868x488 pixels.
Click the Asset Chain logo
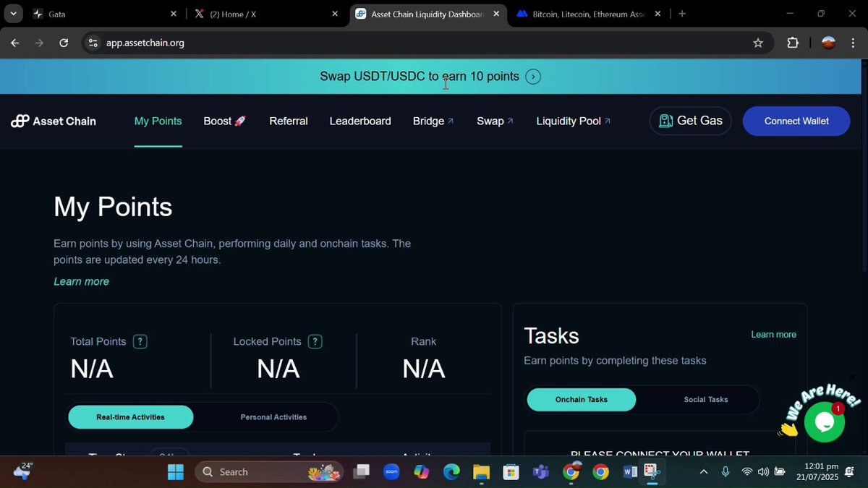(x=54, y=121)
